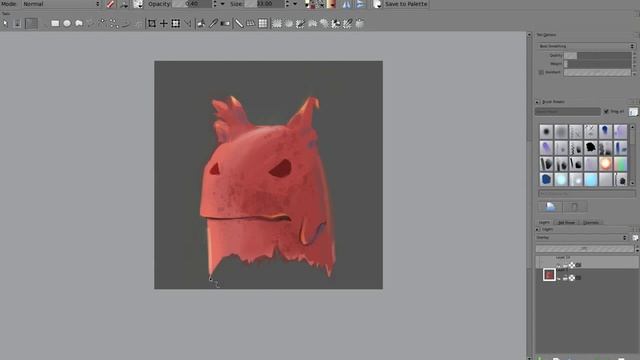Select the Fill bucket tool
The image size is (640, 360).
[201, 23]
